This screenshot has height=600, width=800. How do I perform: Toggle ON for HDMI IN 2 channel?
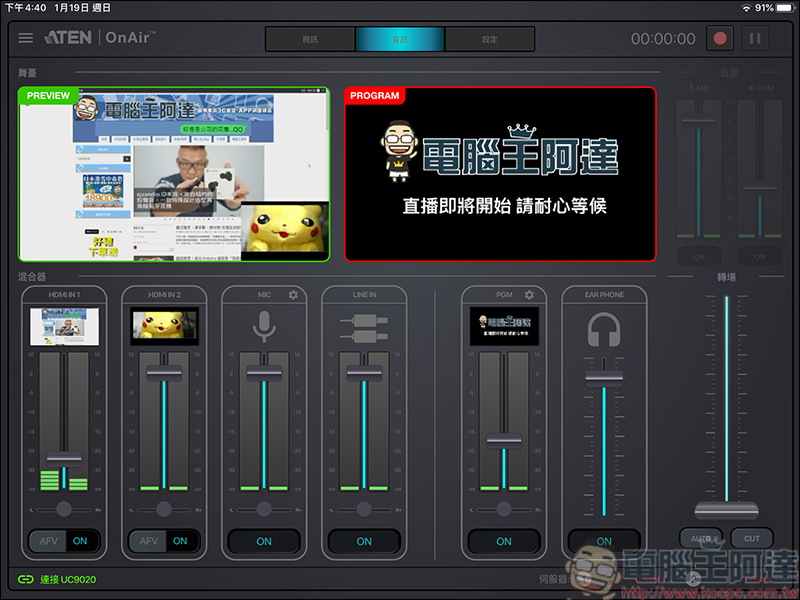(x=180, y=541)
